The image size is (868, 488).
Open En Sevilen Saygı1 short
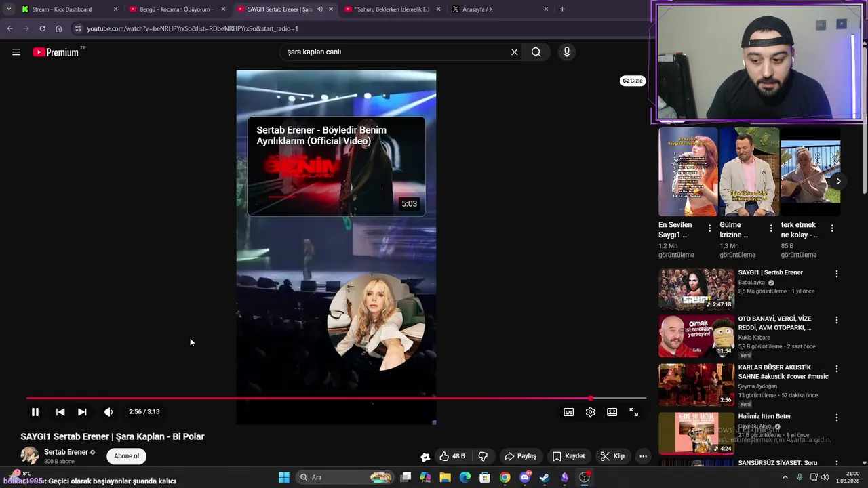click(688, 172)
